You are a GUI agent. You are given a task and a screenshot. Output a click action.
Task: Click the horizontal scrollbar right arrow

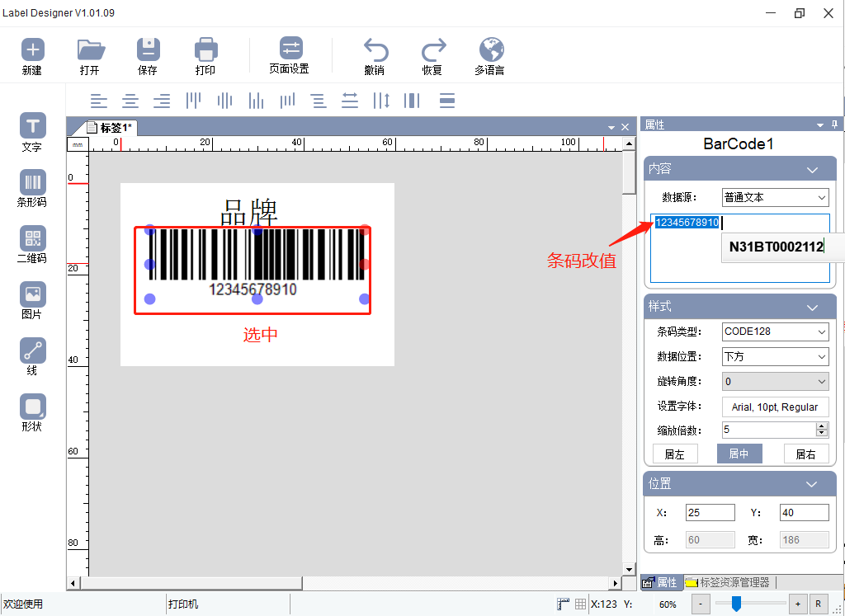click(x=615, y=583)
